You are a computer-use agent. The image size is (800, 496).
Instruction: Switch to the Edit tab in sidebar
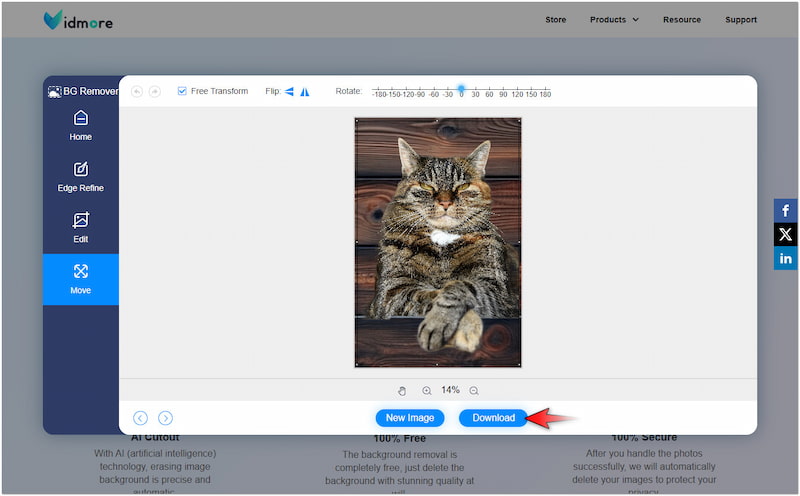[x=80, y=228]
